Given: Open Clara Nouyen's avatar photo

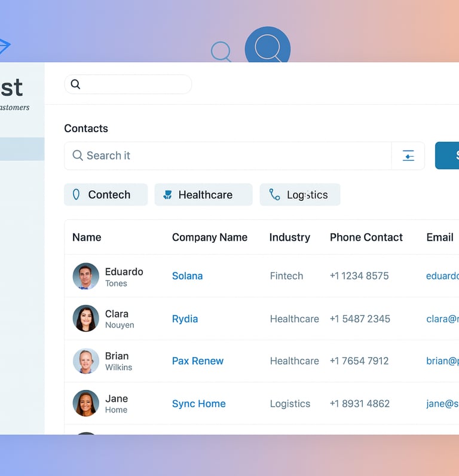Looking at the screenshot, I should 86,319.
